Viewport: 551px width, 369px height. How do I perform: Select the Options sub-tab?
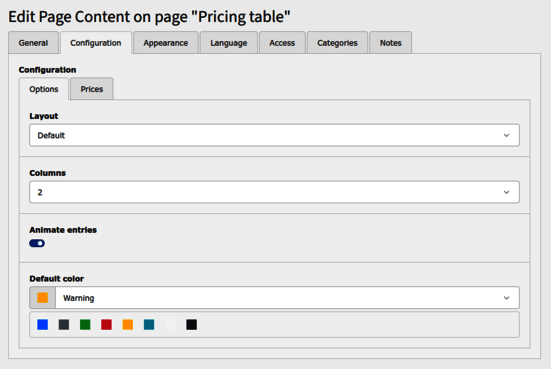44,89
